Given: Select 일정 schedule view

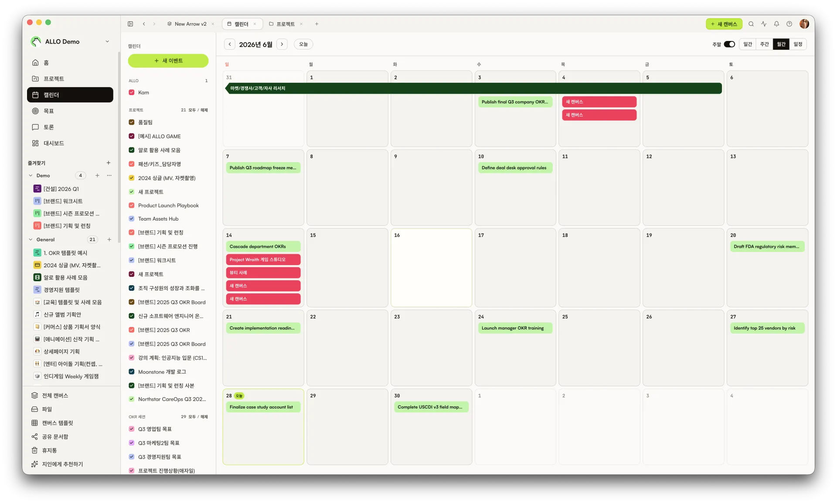Looking at the screenshot, I should click(798, 44).
